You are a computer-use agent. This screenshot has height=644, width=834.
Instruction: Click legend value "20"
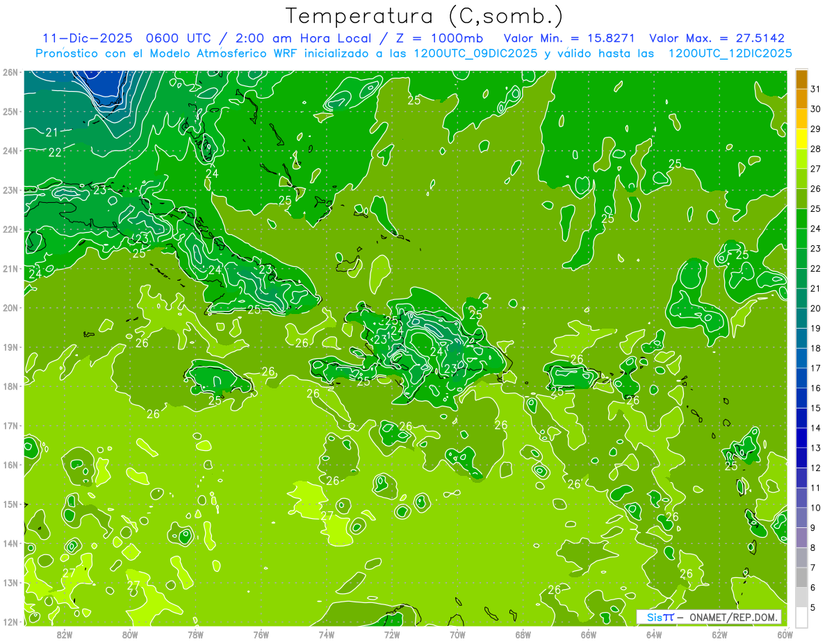[x=816, y=308]
